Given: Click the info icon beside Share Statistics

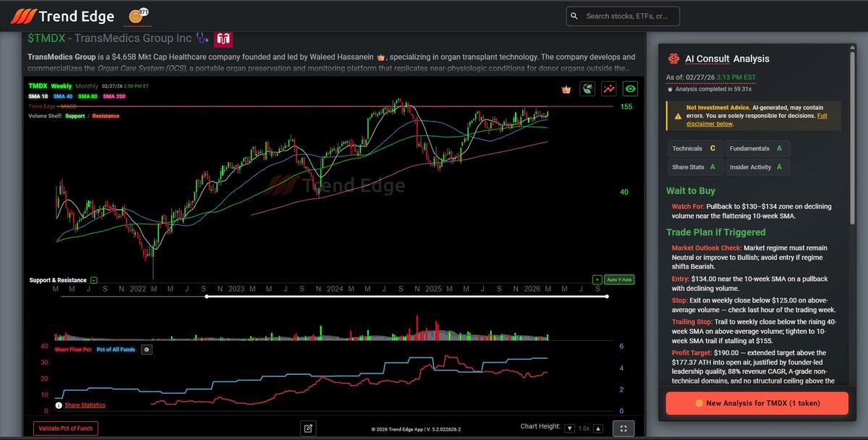Looking at the screenshot, I should pyautogui.click(x=59, y=405).
